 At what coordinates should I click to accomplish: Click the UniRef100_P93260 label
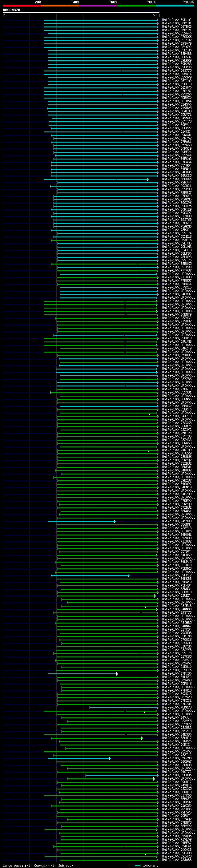[x=176, y=94]
